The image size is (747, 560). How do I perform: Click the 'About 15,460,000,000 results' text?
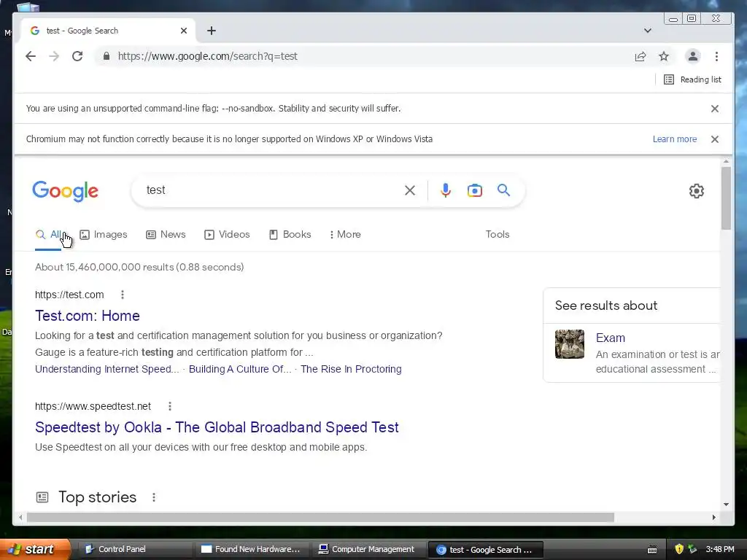(x=139, y=267)
